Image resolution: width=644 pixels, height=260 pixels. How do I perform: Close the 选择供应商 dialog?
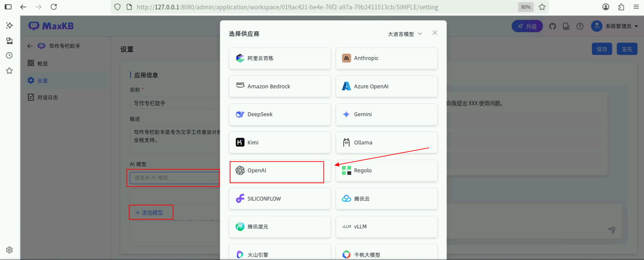[435, 33]
